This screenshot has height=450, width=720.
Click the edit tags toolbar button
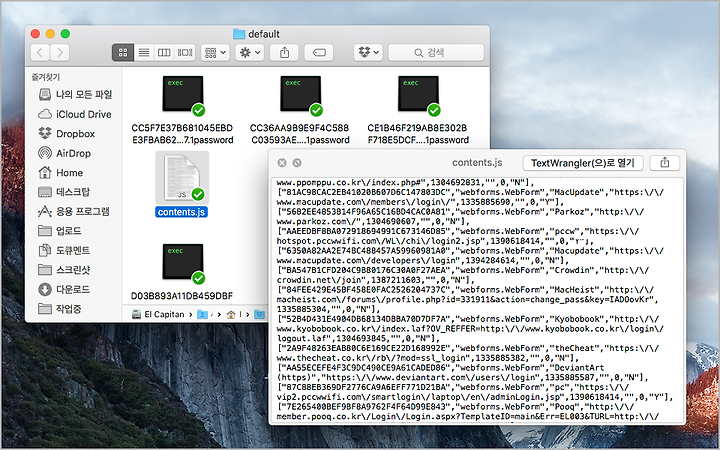(x=319, y=52)
